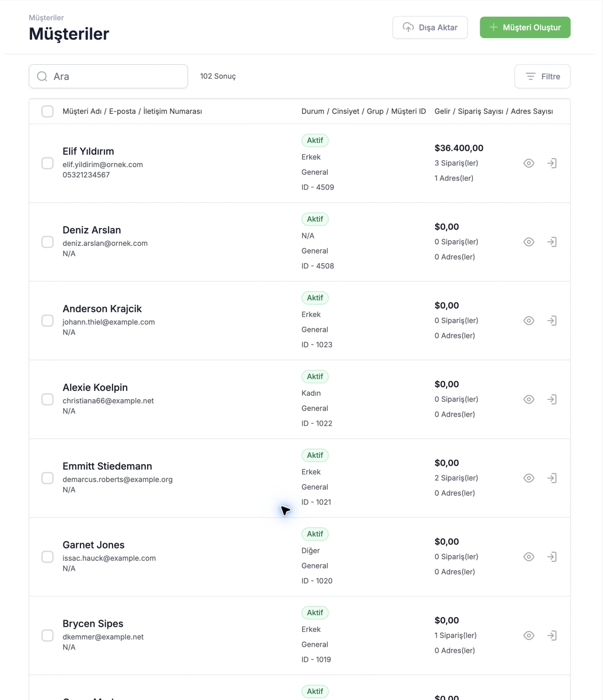Click login arrow icon for Emmitt Stiedemann

point(552,478)
